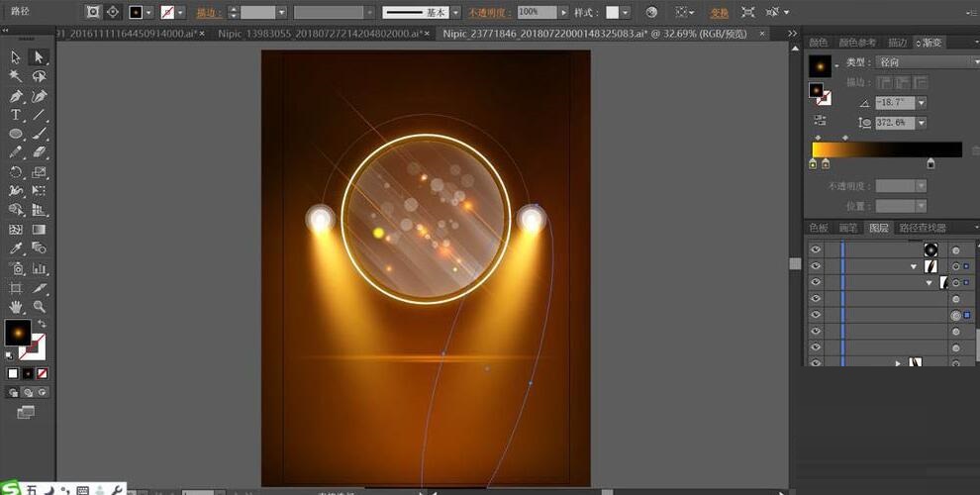Image resolution: width=980 pixels, height=495 pixels.
Task: Expand the collapsed group at layers bottom
Action: [898, 362]
